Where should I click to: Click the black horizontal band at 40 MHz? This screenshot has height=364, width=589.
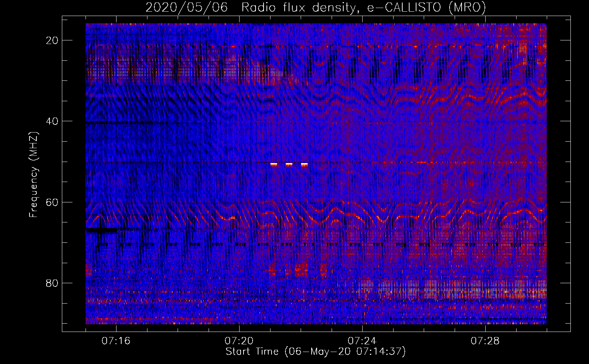(126, 123)
